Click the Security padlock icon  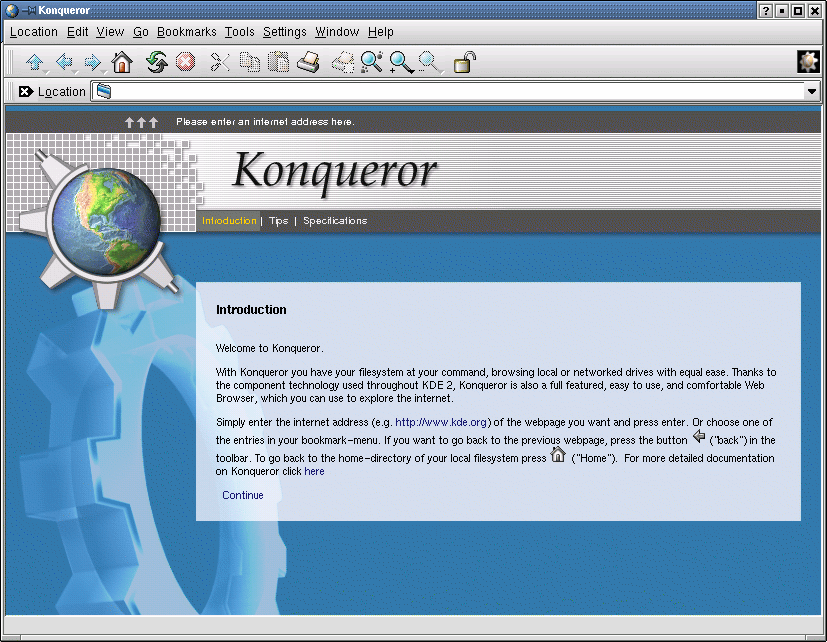point(465,62)
